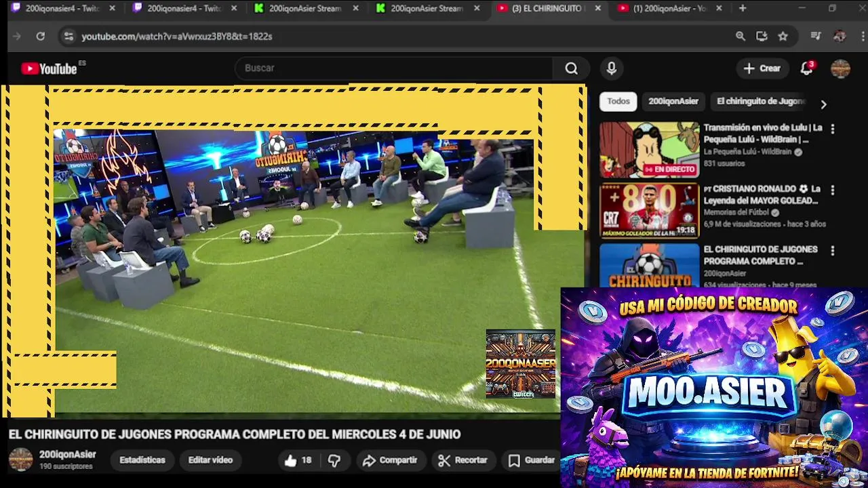This screenshot has height=488, width=868.
Task: Start voice search with the microphone icon
Action: coord(612,68)
